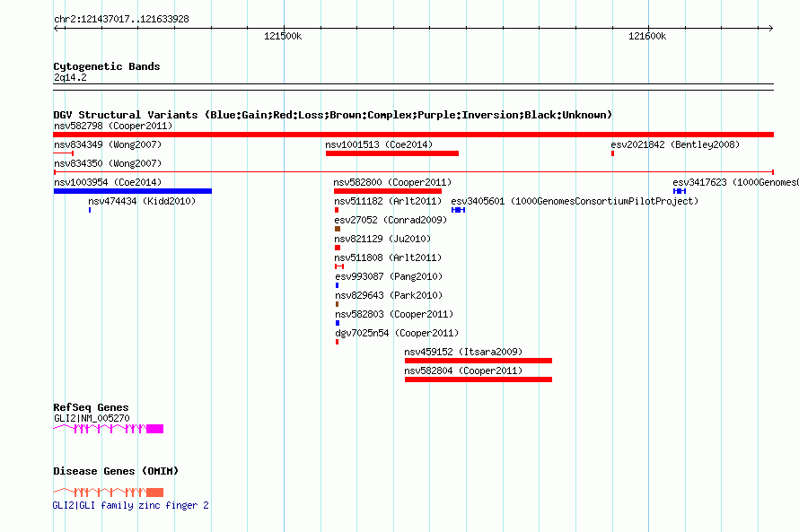The image size is (799, 532).
Task: Select the nsv834349 (Wong2007) variant label
Action: (108, 144)
